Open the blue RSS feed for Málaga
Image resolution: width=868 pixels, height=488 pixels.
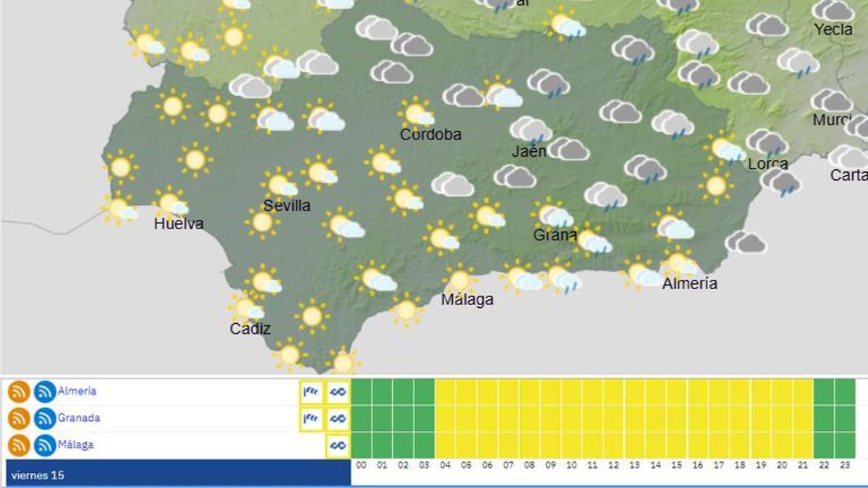[x=45, y=445]
